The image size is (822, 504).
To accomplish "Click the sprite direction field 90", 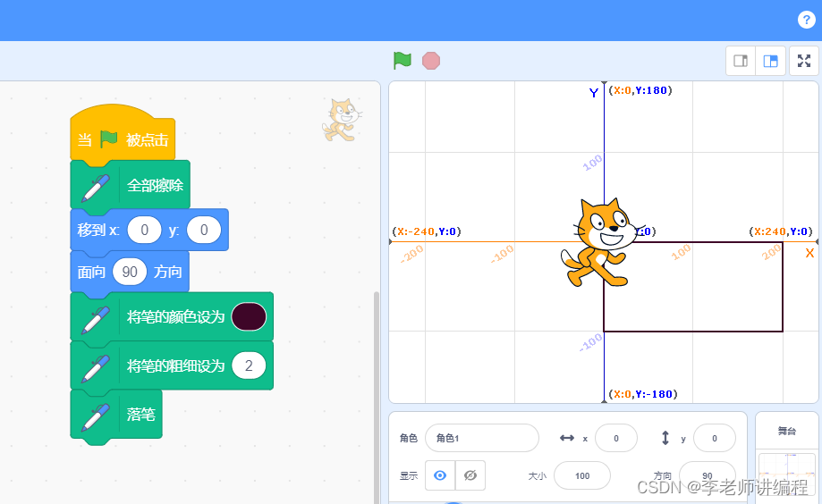I will tap(708, 475).
